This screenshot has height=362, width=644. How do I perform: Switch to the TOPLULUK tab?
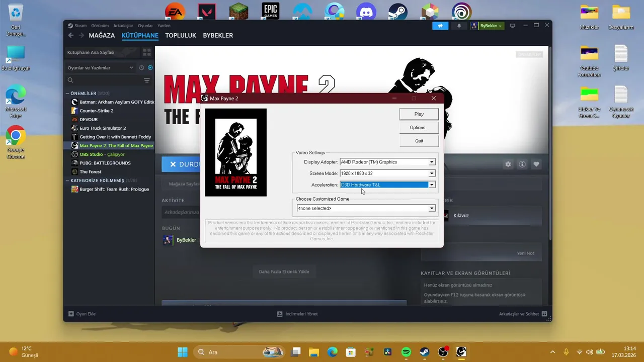coord(181,36)
